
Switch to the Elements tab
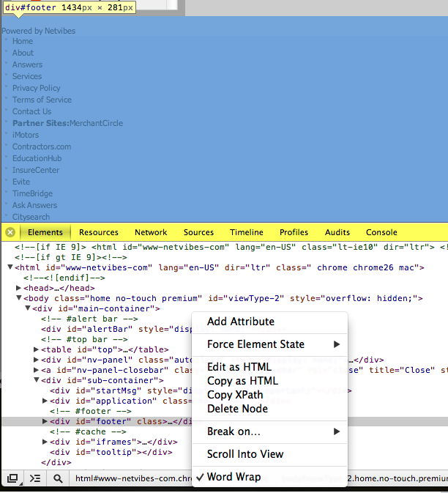point(45,232)
